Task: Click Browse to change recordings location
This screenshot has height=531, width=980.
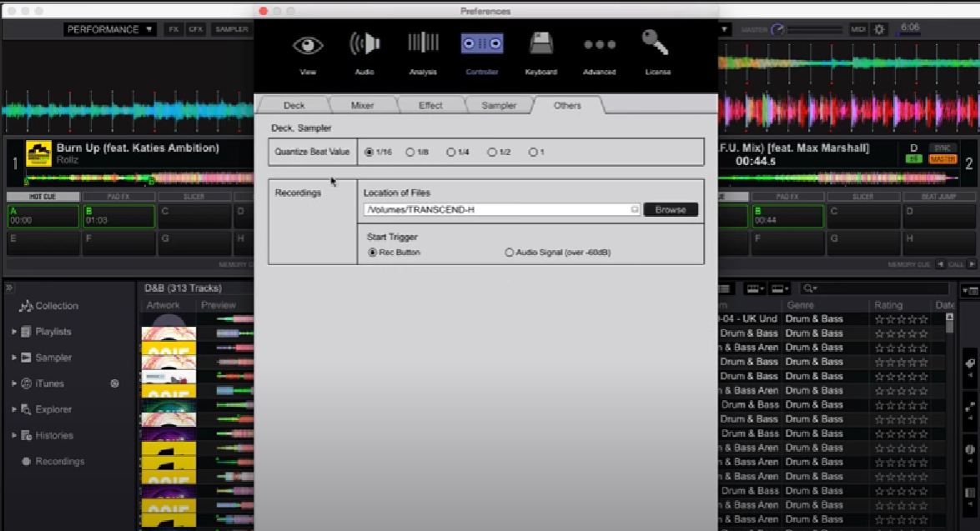Action: (x=671, y=209)
